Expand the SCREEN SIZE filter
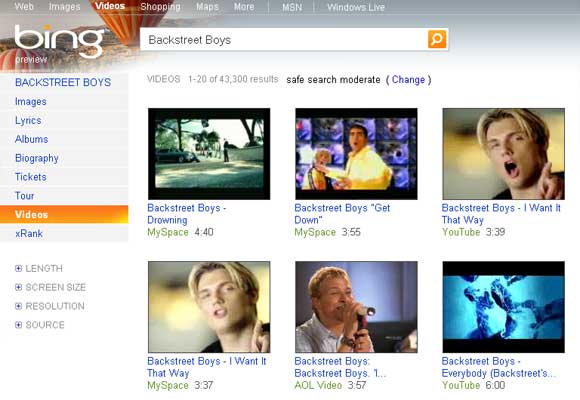This screenshot has width=580, height=400. 50,287
